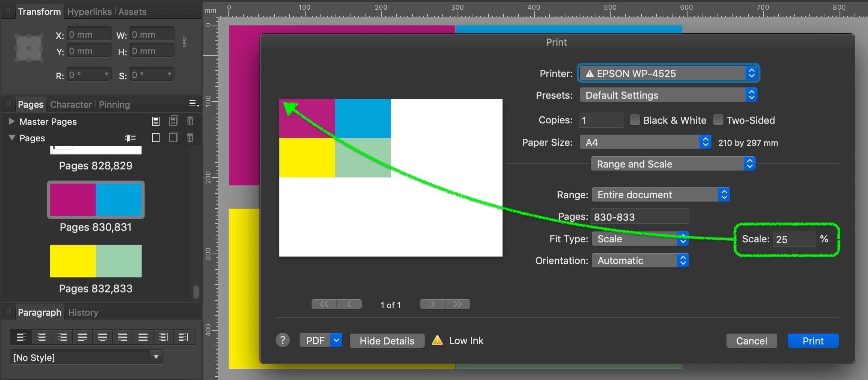
Task: Delete page trash icon in Pages row
Action: (190, 138)
